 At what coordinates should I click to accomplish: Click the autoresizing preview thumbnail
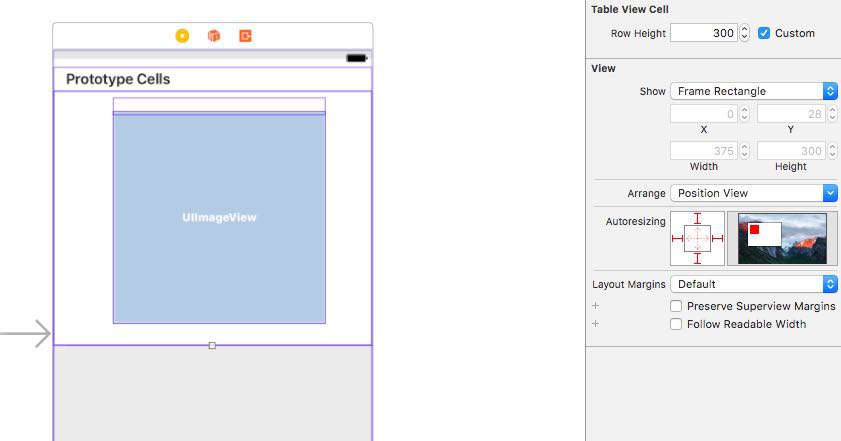coord(782,238)
